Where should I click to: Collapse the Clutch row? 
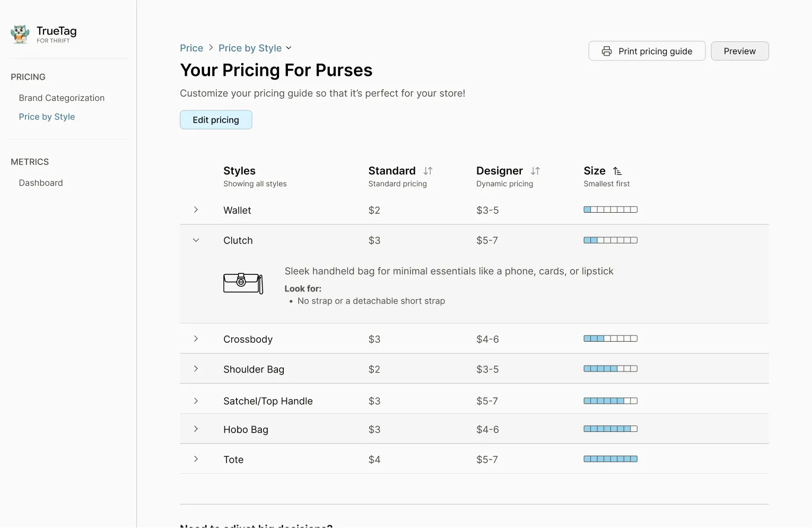point(196,240)
